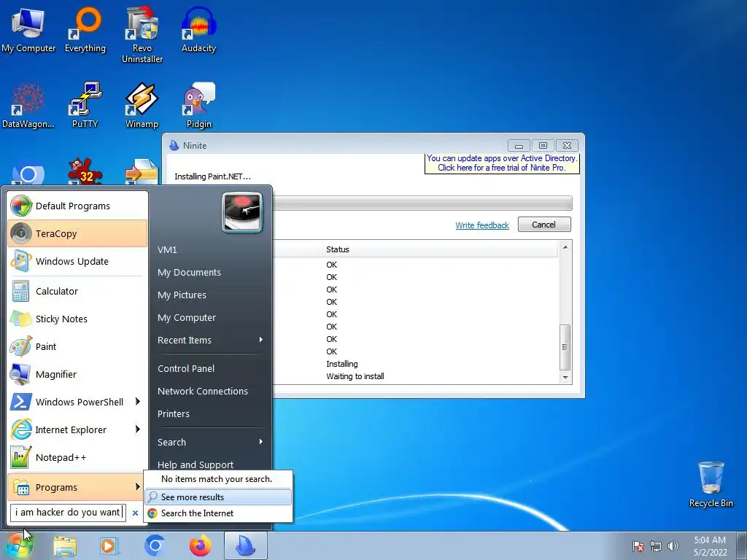Viewport: 747px width, 560px height.
Task: Launch Firefox from the taskbar
Action: [x=200, y=545]
